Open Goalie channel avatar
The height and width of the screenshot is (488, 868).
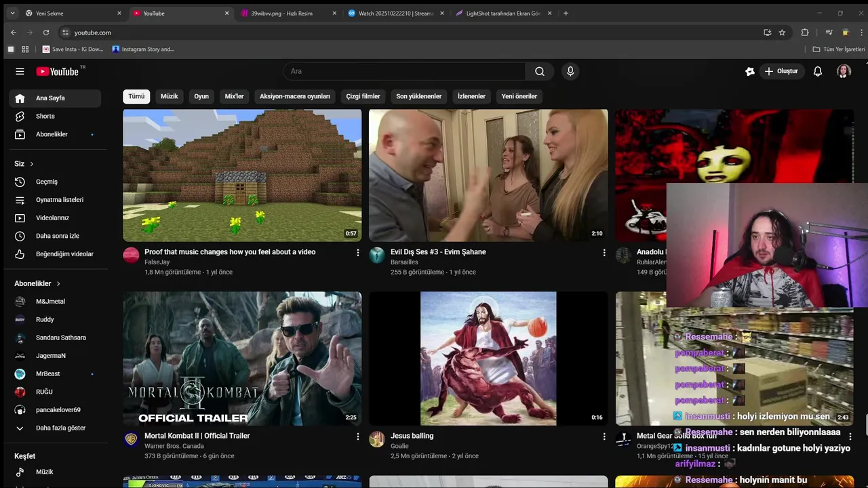tap(377, 439)
